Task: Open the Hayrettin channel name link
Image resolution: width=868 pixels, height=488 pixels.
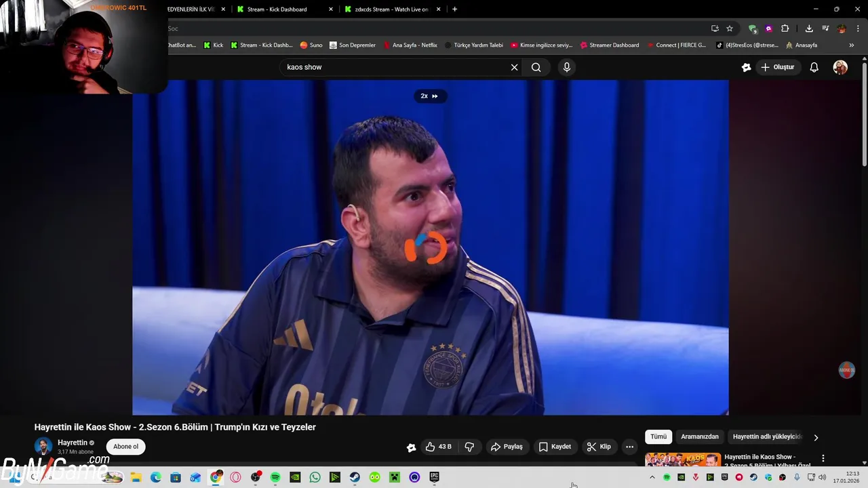Action: click(x=73, y=443)
